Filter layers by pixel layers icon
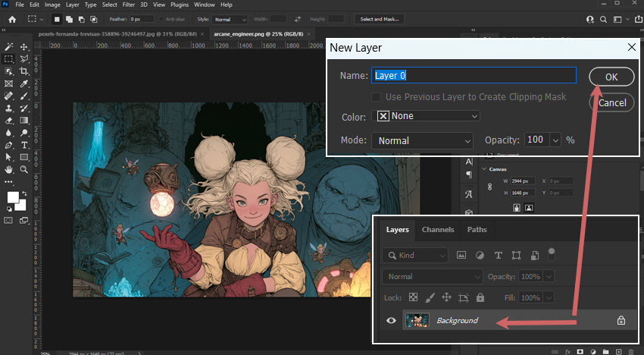The width and height of the screenshot is (644, 355). (x=461, y=256)
